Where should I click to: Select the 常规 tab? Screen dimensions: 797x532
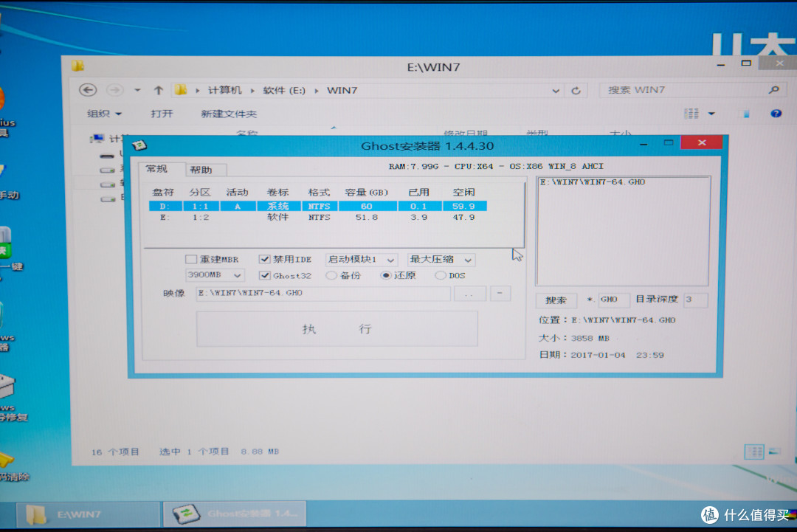tap(159, 169)
